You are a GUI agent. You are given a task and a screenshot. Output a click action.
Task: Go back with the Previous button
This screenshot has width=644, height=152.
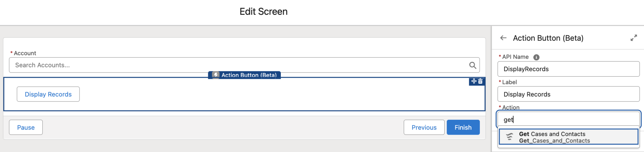[x=424, y=127]
